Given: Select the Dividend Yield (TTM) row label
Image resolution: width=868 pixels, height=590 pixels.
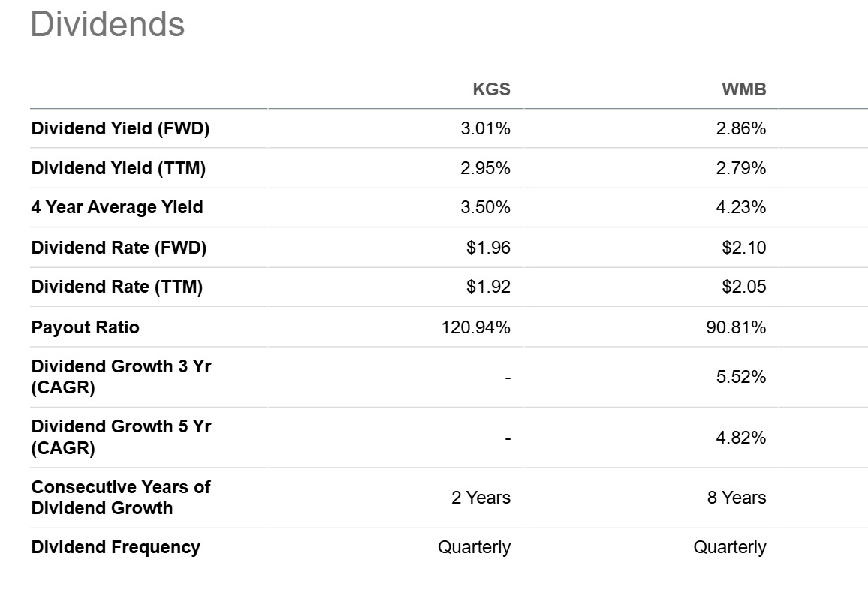Looking at the screenshot, I should [119, 167].
